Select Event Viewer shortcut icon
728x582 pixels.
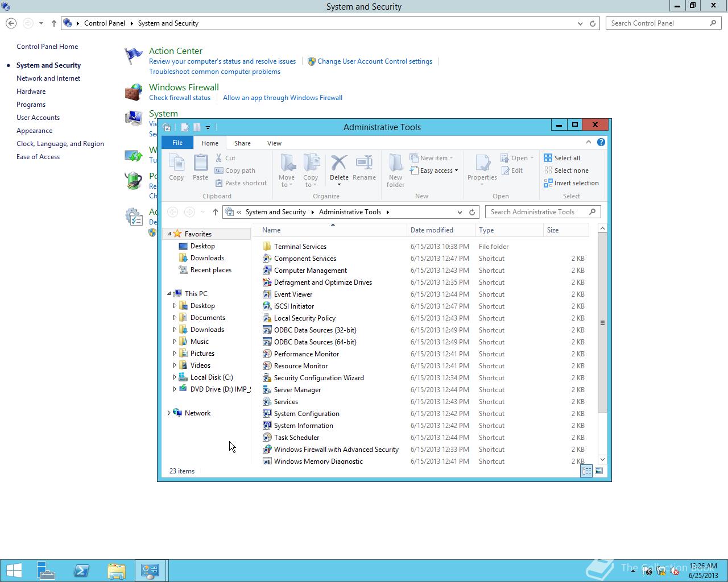[267, 294]
